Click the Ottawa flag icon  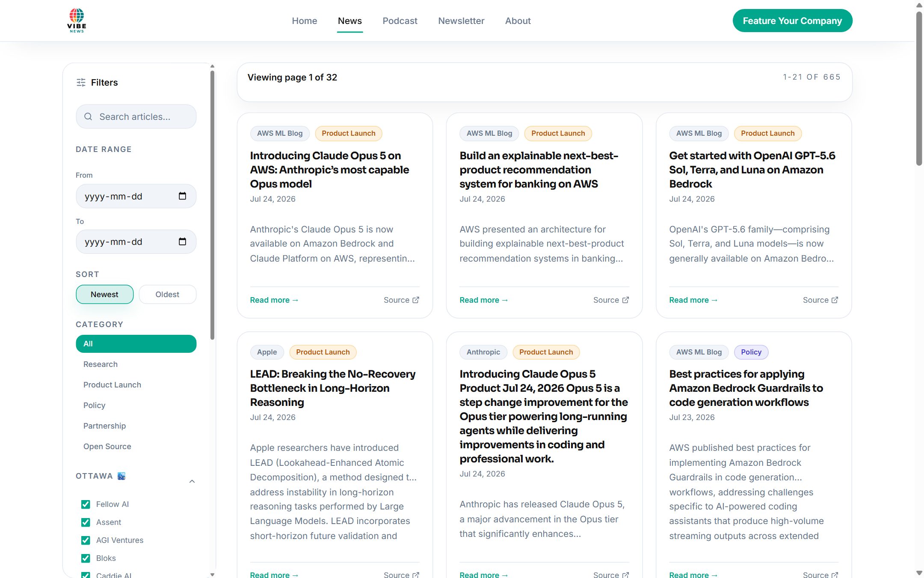[121, 476]
